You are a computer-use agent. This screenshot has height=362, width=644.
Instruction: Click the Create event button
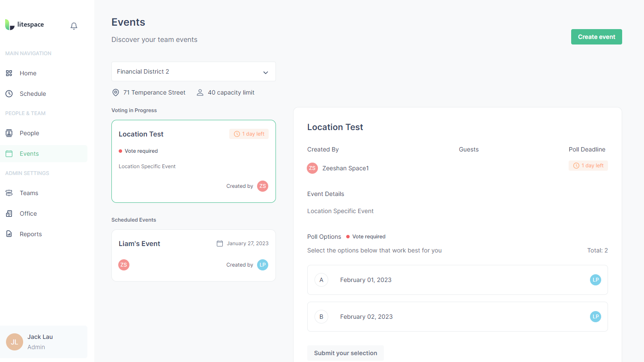(596, 37)
